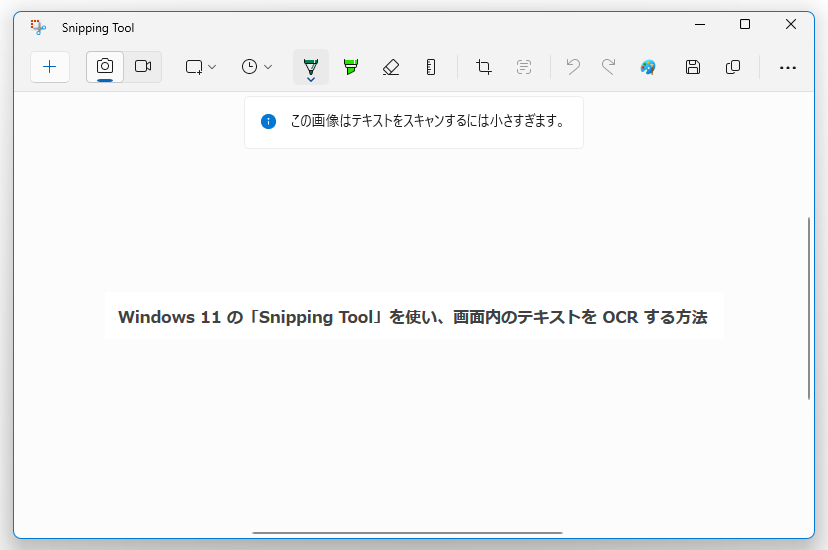Switch to Snip camera mode
828x550 pixels.
click(105, 67)
